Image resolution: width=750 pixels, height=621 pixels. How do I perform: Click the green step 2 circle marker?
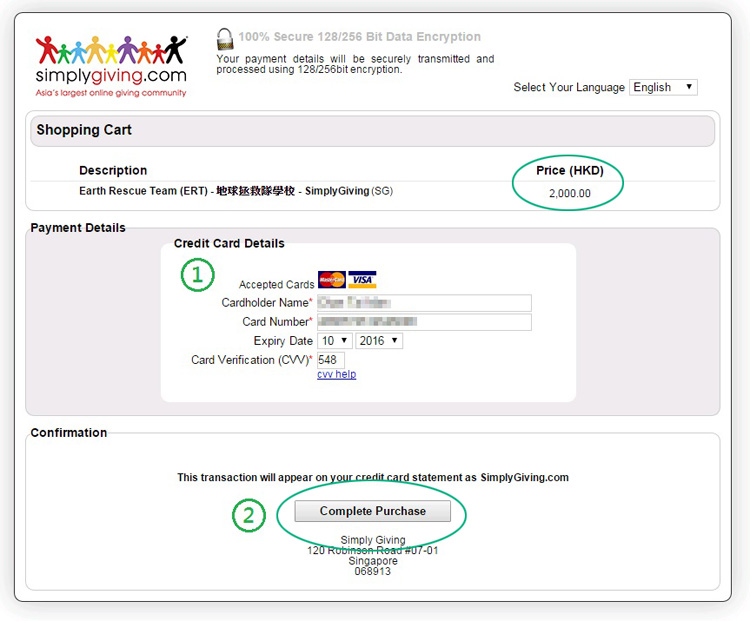pyautogui.click(x=249, y=514)
